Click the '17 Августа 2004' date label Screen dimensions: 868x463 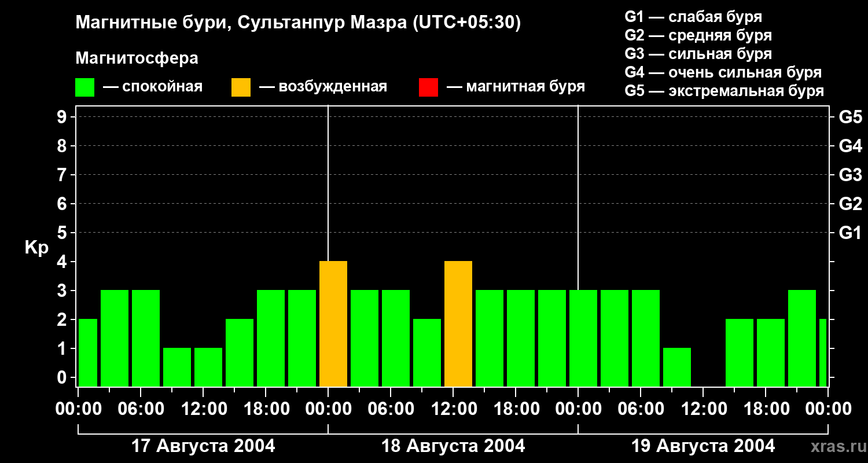(x=203, y=446)
